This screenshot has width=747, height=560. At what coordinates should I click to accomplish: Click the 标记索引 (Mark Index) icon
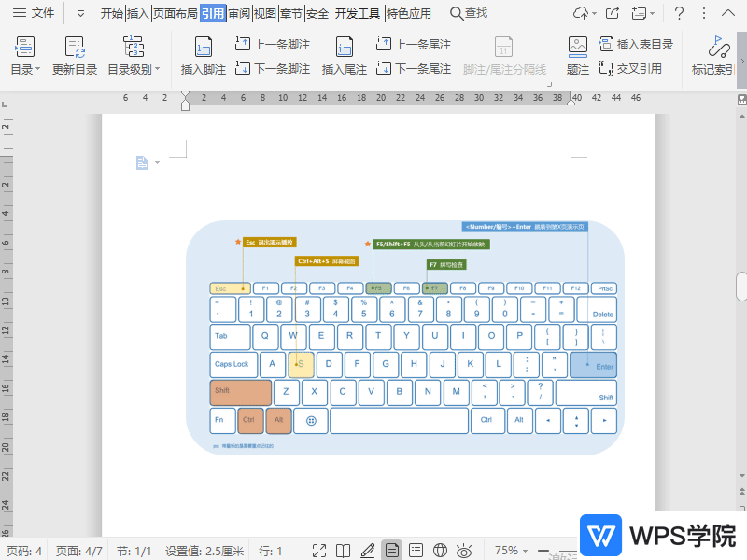718,49
